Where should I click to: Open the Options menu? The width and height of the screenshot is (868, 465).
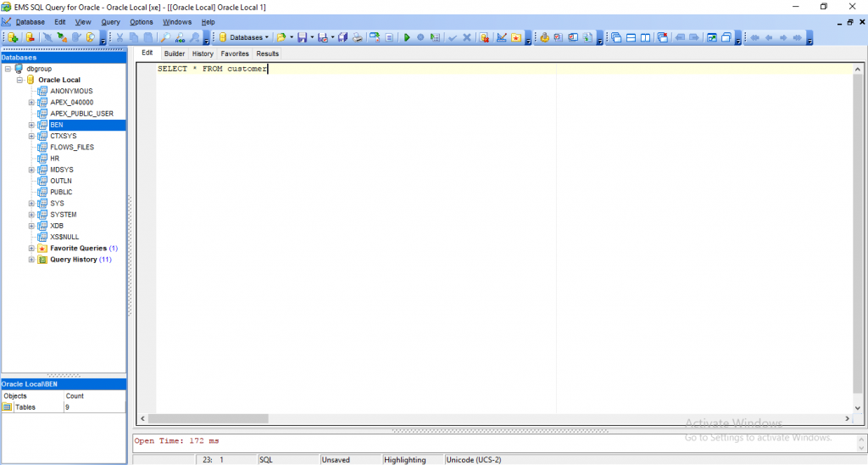[x=142, y=22]
